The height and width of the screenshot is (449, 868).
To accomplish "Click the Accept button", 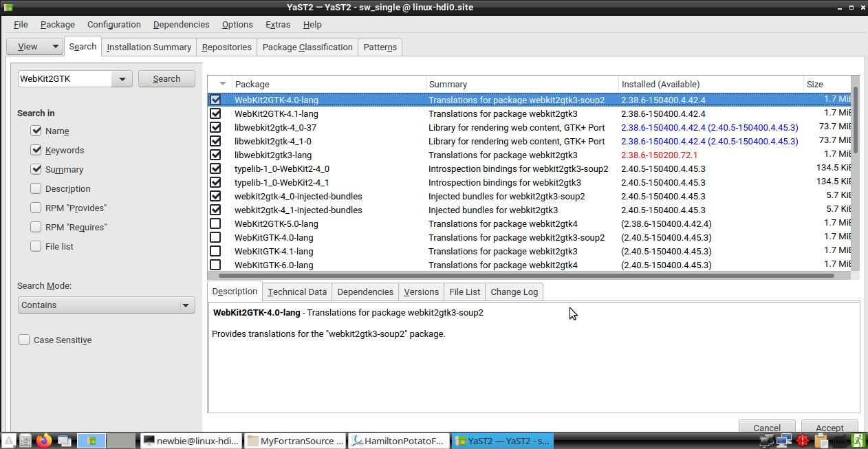I will tap(829, 428).
